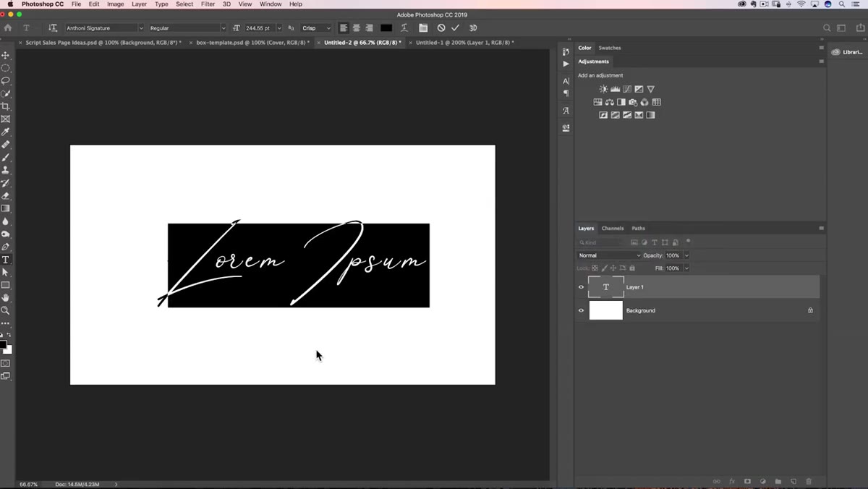
Task: Select the Hand tool
Action: 6,297
